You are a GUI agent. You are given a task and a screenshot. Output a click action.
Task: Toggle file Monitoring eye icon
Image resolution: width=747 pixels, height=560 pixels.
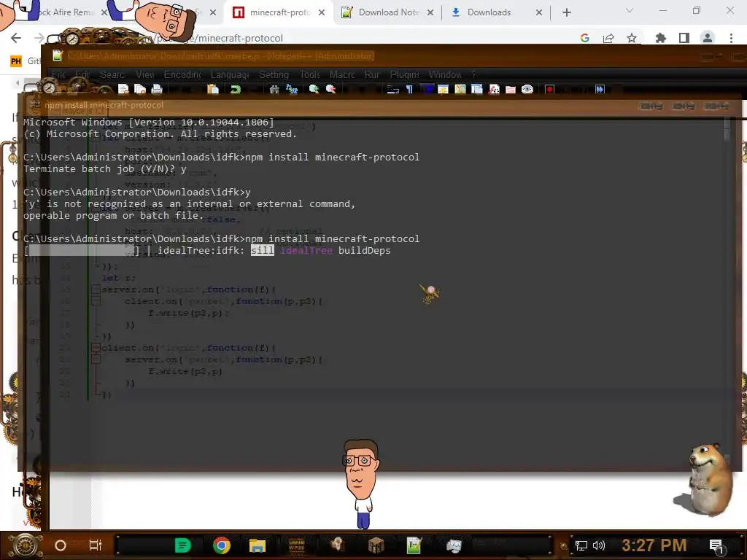click(527, 89)
